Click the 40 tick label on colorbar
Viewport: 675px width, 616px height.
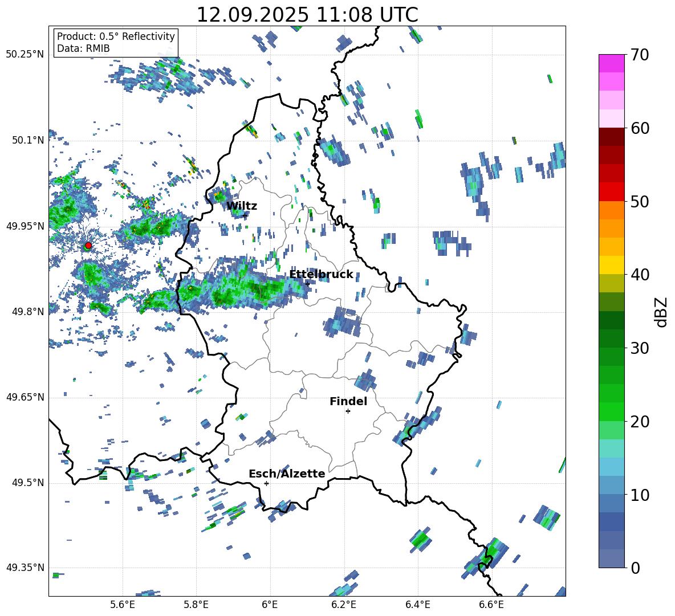(x=640, y=275)
